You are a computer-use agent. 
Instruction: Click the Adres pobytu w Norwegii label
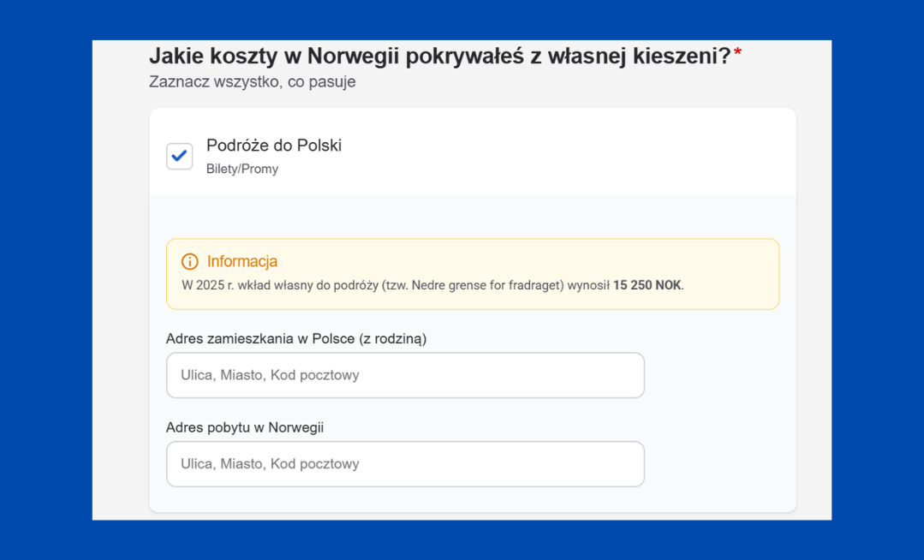[x=245, y=427]
